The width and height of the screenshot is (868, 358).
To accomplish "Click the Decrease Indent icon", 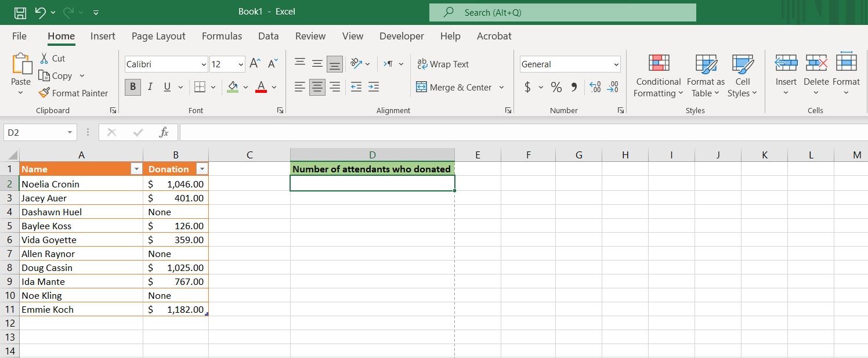I will (356, 87).
